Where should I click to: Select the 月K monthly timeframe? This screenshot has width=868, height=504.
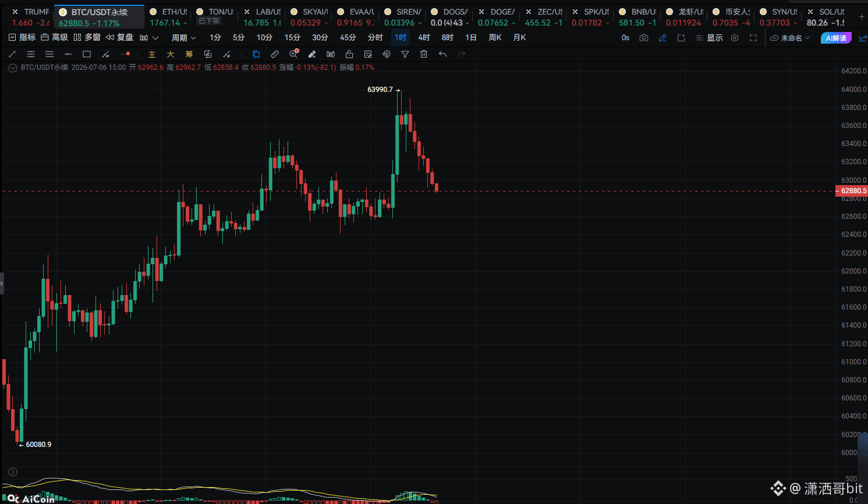point(519,38)
